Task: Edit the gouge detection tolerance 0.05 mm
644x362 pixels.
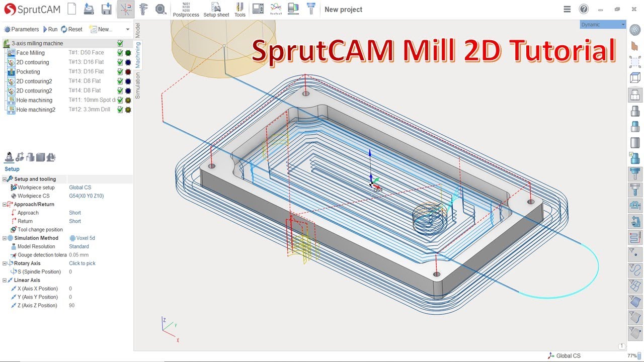Action: coord(78,255)
